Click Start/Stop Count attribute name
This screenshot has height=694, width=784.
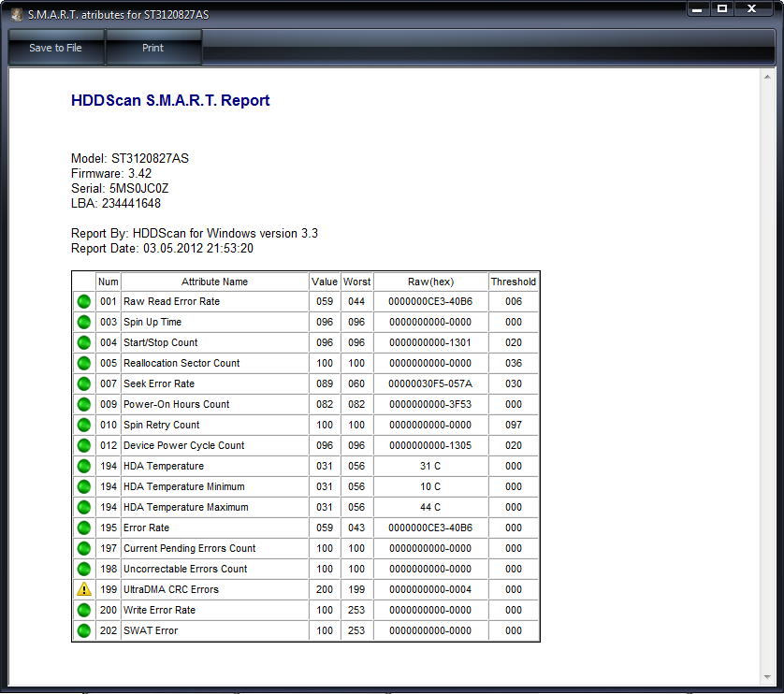tap(161, 342)
